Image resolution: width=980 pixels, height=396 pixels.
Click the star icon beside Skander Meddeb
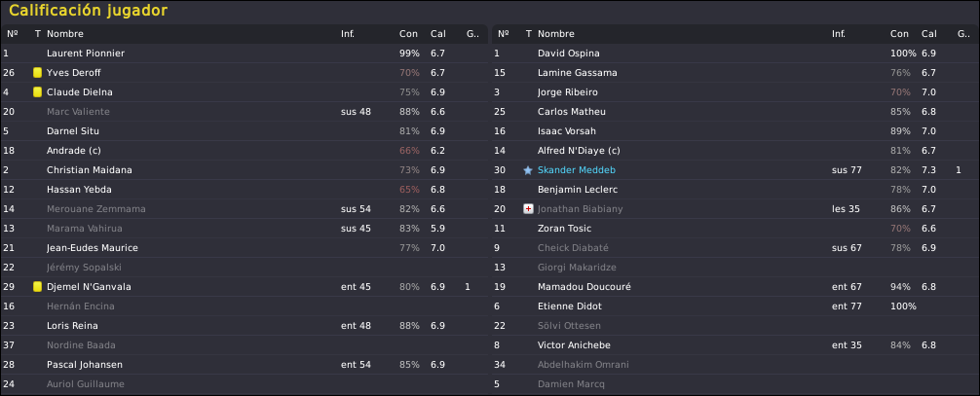(x=528, y=170)
